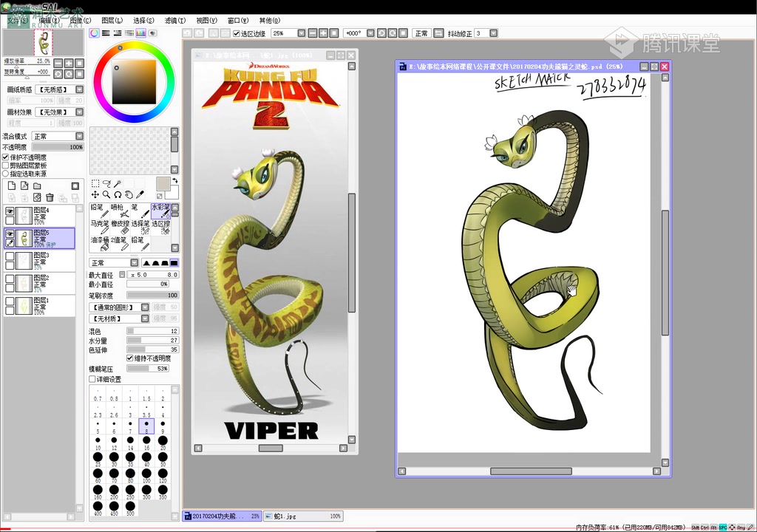Adjust the layer 不透明度 opacity slider
The width and height of the screenshot is (757, 532).
[x=58, y=147]
